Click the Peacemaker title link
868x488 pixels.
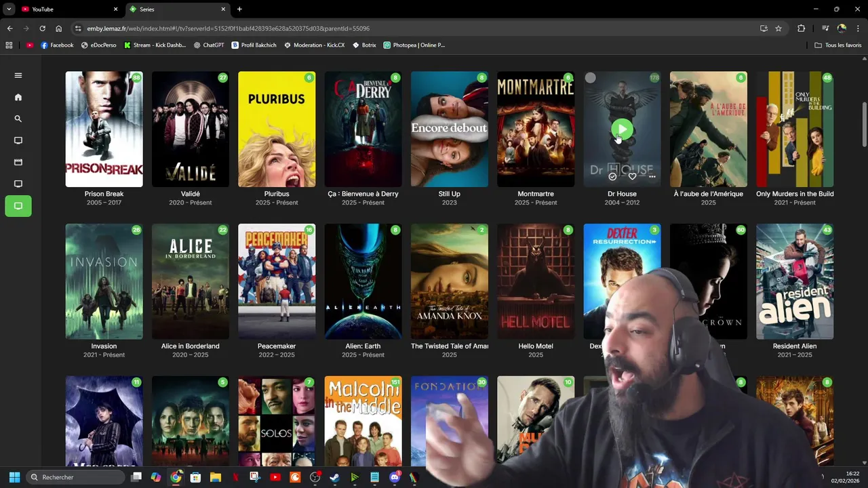pos(277,346)
